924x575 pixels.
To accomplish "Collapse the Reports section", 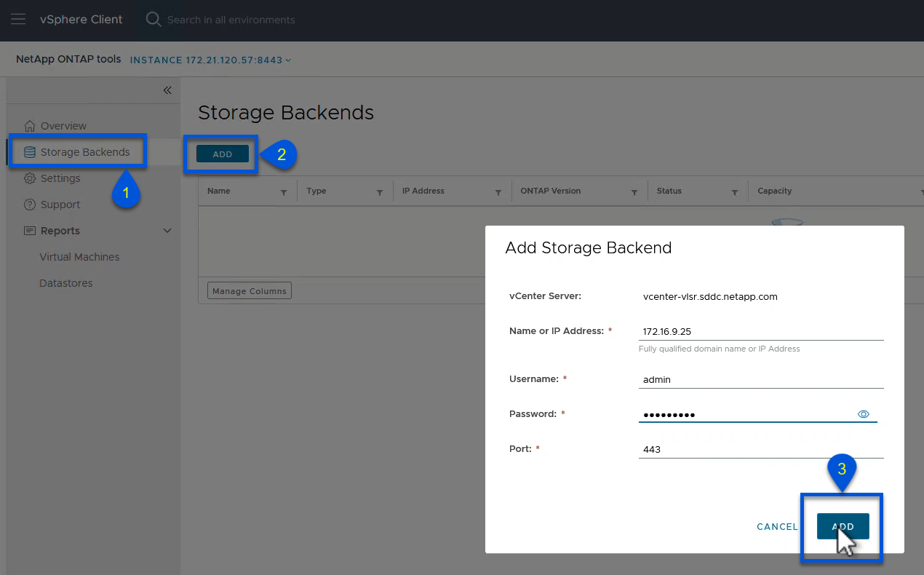I will click(x=167, y=231).
